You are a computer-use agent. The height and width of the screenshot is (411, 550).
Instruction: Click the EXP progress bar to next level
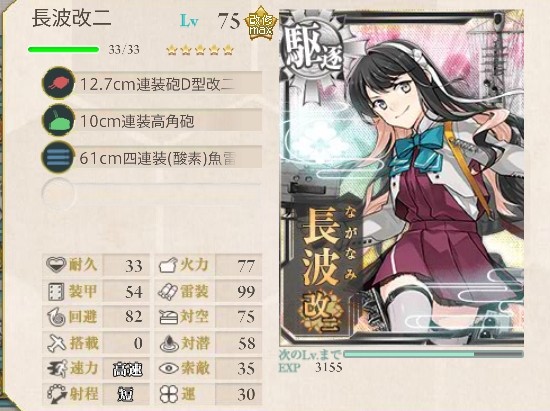click(x=434, y=354)
